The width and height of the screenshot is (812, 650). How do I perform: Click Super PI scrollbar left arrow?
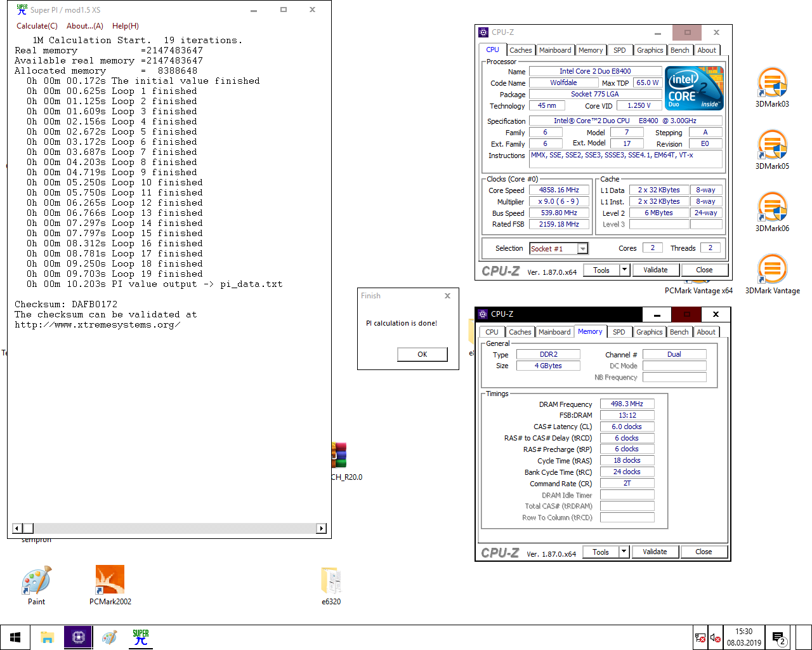[18, 528]
